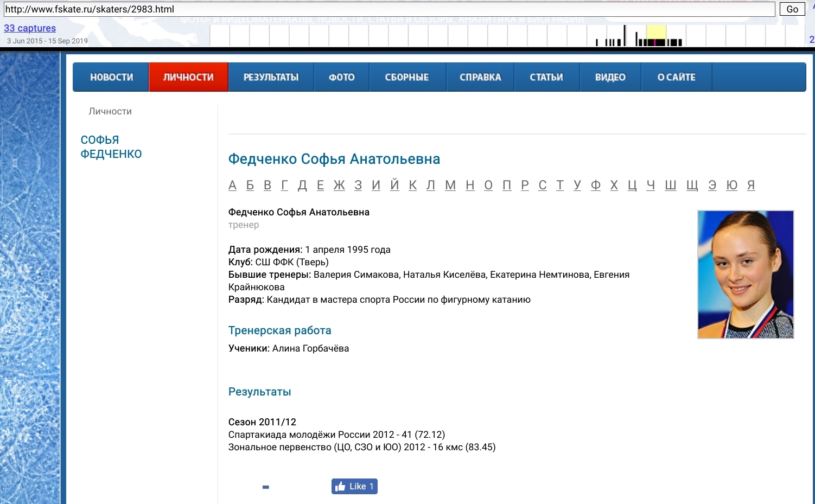Open the НОВОСТИ section
The width and height of the screenshot is (815, 504).
click(x=110, y=76)
